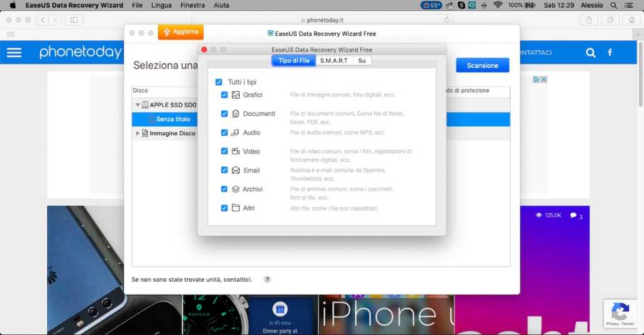Screen dimensions: 644x335
Task: Open the website search magnifier icon
Action: (x=591, y=53)
